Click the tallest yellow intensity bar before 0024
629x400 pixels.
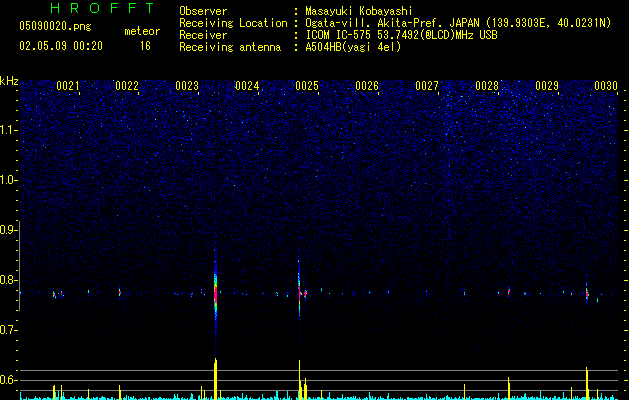click(215, 379)
